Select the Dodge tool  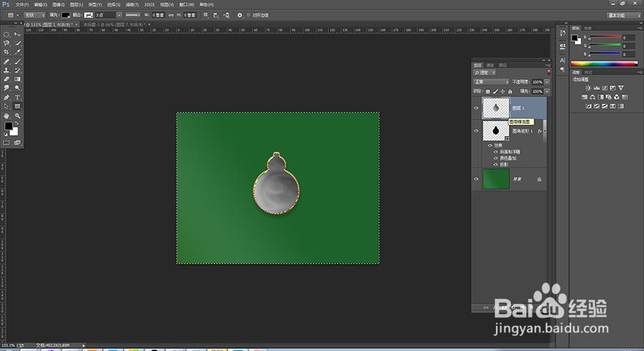point(18,88)
